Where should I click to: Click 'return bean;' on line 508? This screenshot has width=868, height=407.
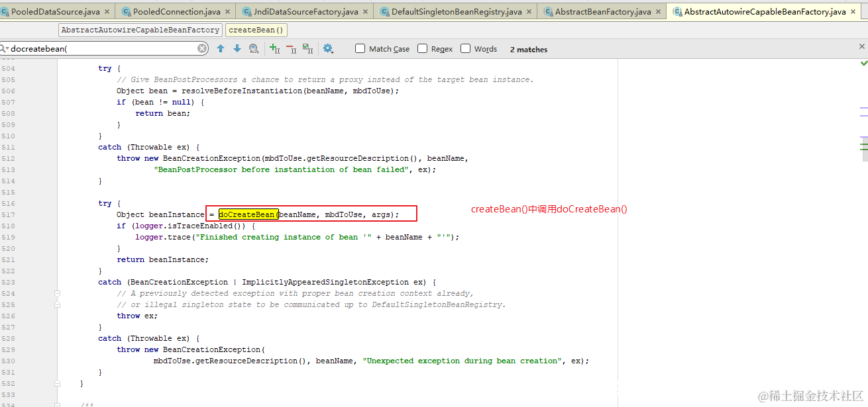click(163, 113)
